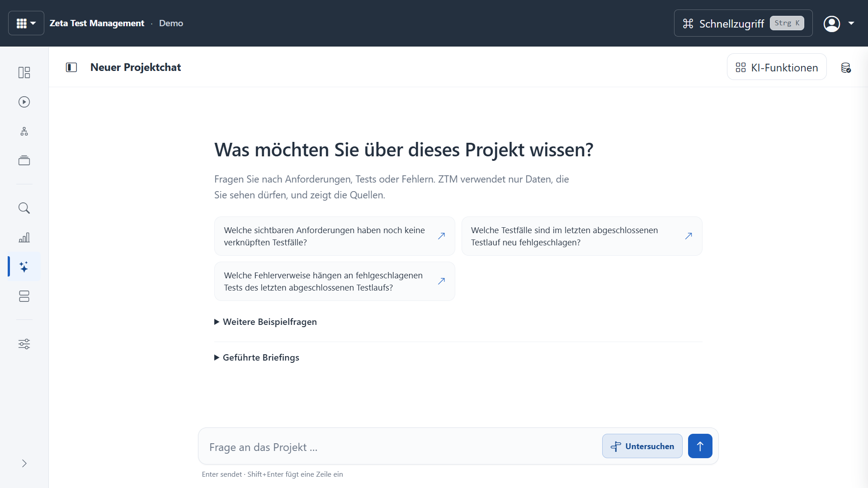Screen dimensions: 868x488
Task: Toggle the chat side panel icon
Action: [71, 67]
